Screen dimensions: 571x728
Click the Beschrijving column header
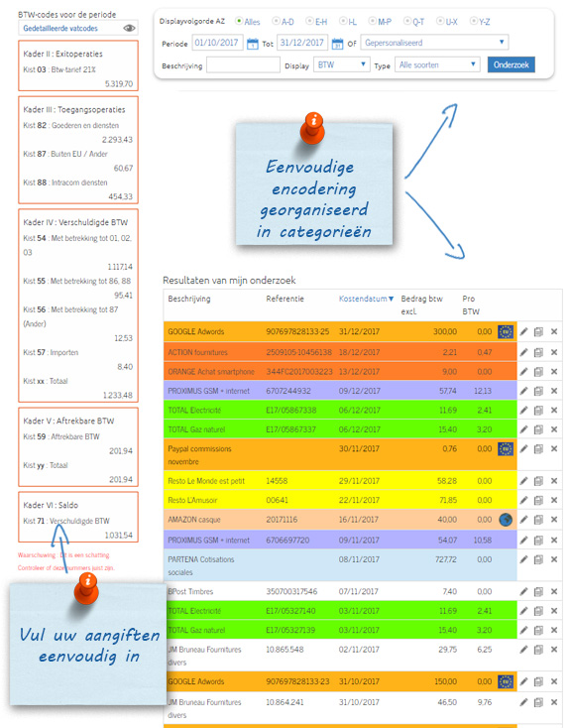click(189, 299)
